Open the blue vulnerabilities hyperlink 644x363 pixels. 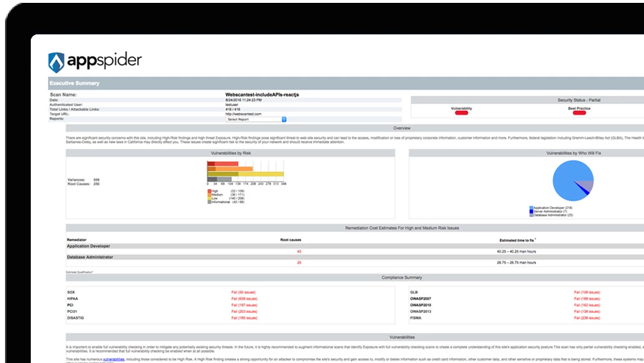[x=114, y=359]
